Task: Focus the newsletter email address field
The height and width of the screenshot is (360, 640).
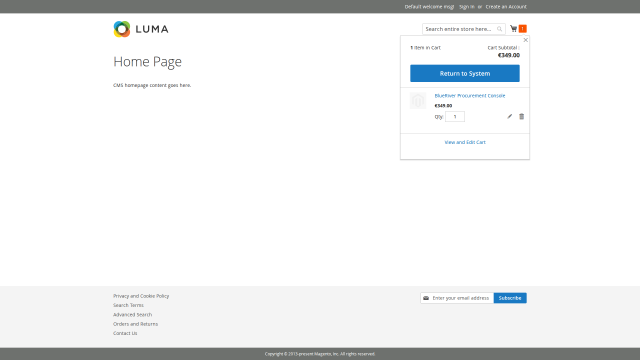Action: (457, 298)
